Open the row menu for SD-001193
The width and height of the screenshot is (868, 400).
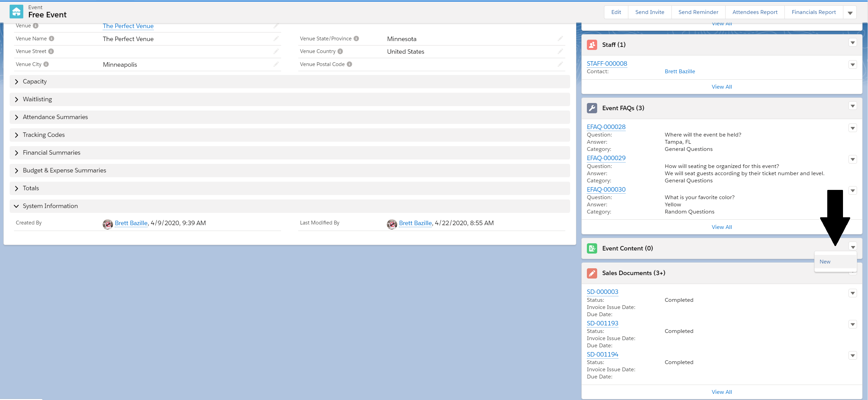(853, 325)
